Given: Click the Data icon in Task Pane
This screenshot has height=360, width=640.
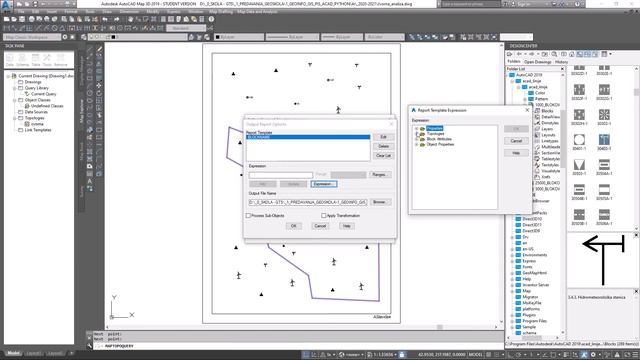Looking at the screenshot, I should [10, 60].
